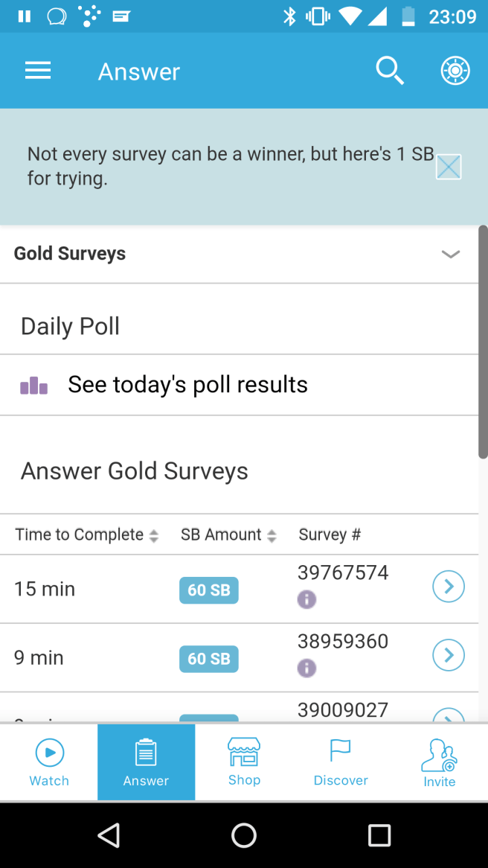
Task: Click the purple poll chart icon
Action: [34, 386]
